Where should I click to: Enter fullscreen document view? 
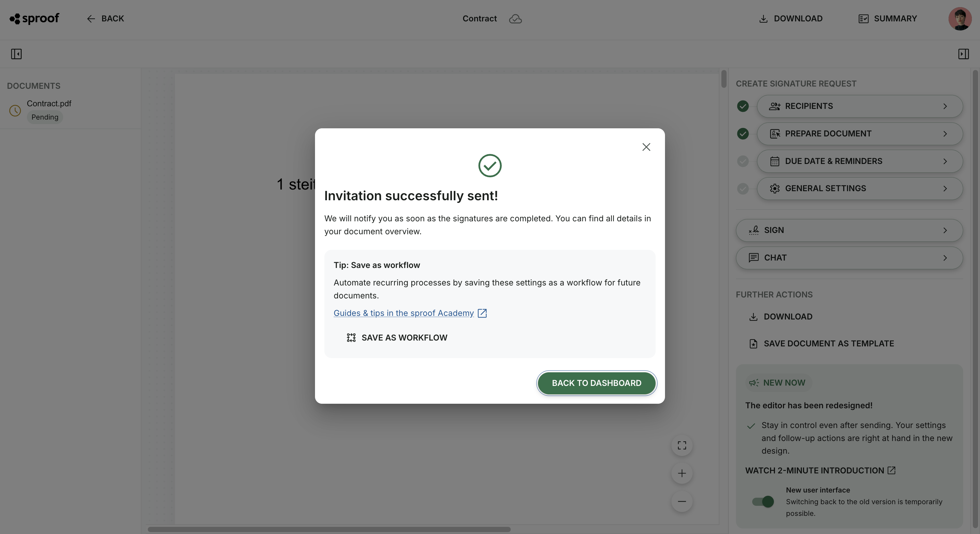point(682,446)
